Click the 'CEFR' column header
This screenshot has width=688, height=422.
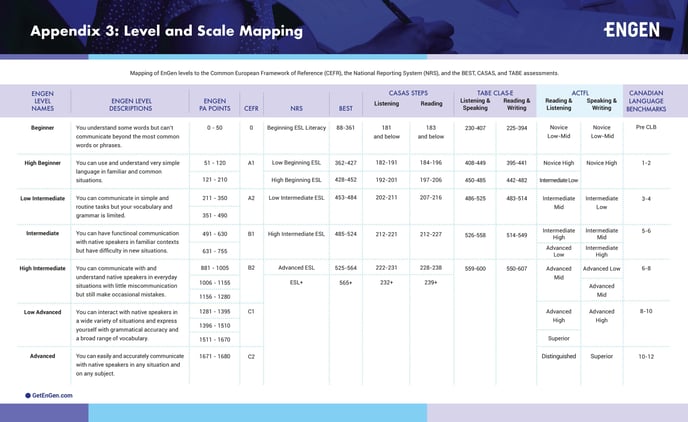tap(251, 108)
